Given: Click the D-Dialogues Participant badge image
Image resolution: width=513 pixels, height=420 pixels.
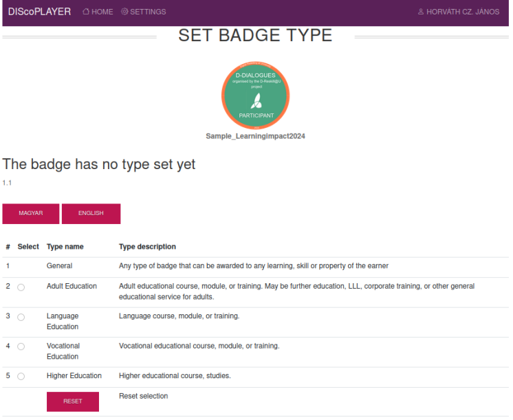Looking at the screenshot, I should click(256, 95).
